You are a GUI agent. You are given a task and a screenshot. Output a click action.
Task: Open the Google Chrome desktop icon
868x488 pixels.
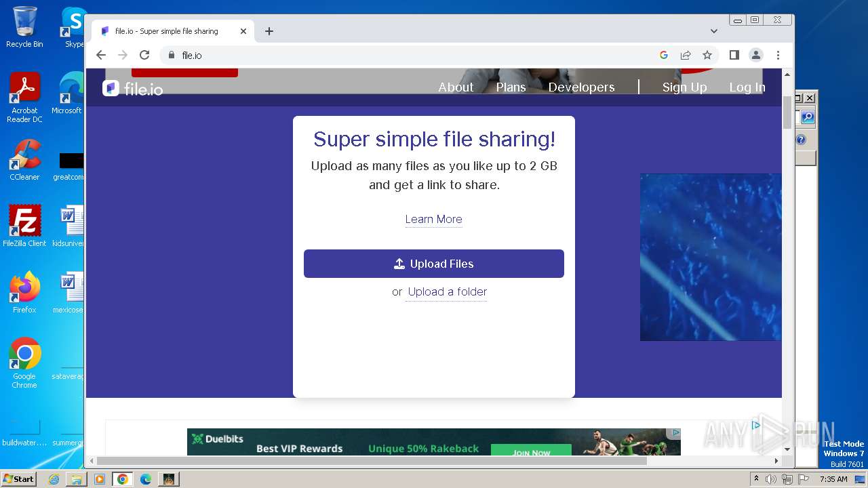tap(24, 363)
